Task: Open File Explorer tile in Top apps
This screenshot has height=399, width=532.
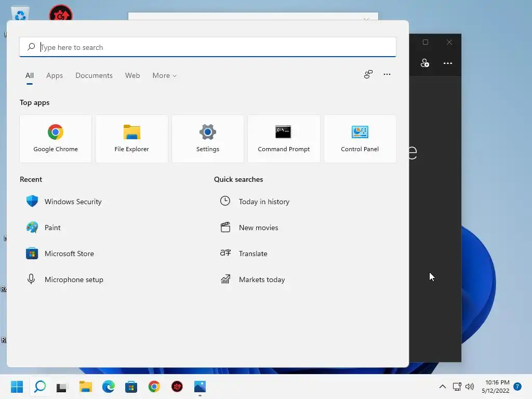Action: pyautogui.click(x=131, y=139)
